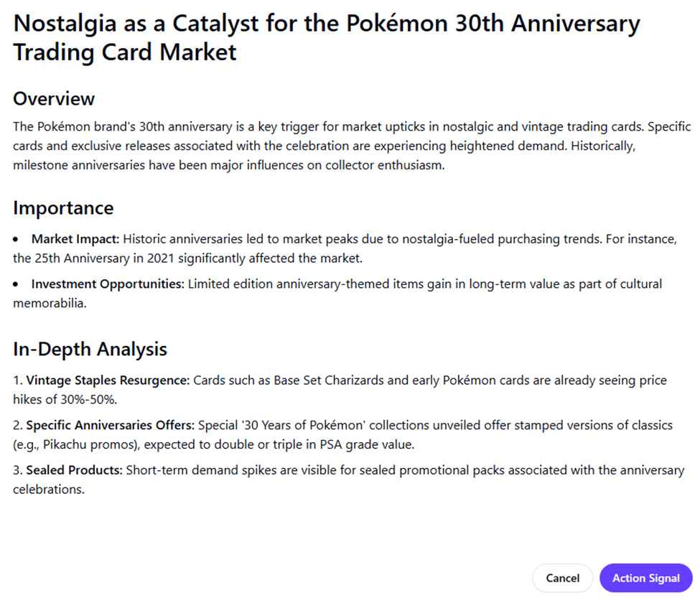700x598 pixels.
Task: Click the bullet before Investment Opportunities
Action: 17,284
